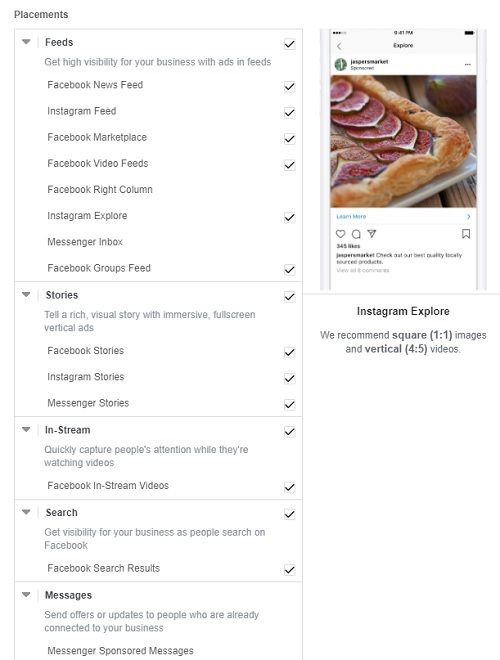Click the back arrow in Explore preview
This screenshot has width=500, height=660.
point(339,46)
